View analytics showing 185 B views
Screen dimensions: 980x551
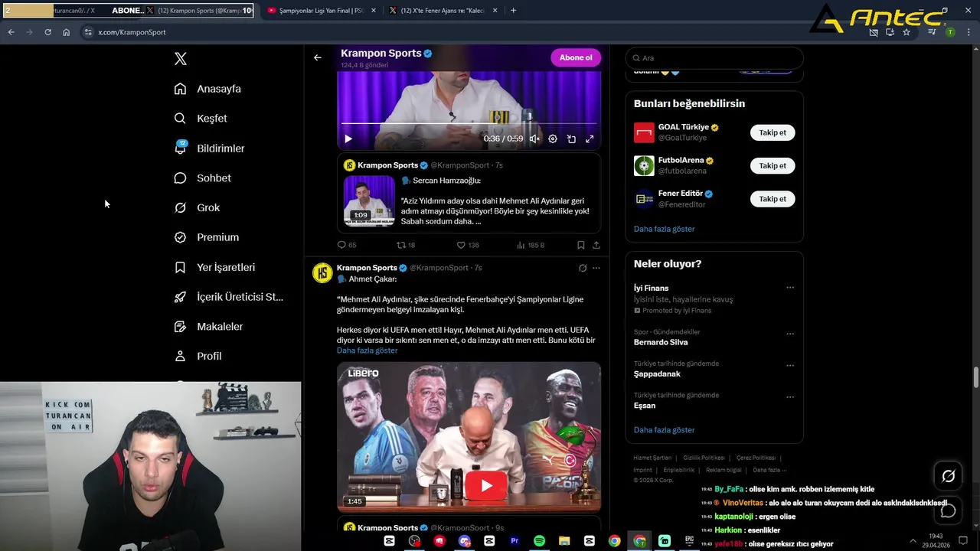coord(521,245)
